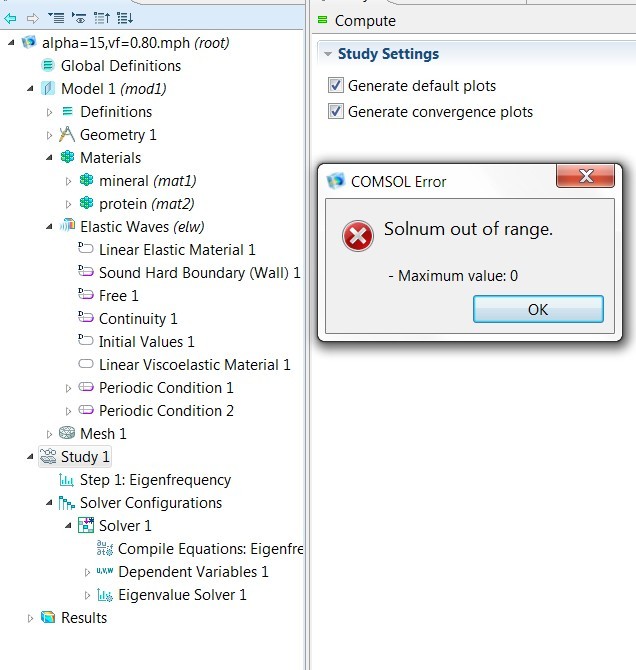Click the Solver 1 icon

click(86, 525)
